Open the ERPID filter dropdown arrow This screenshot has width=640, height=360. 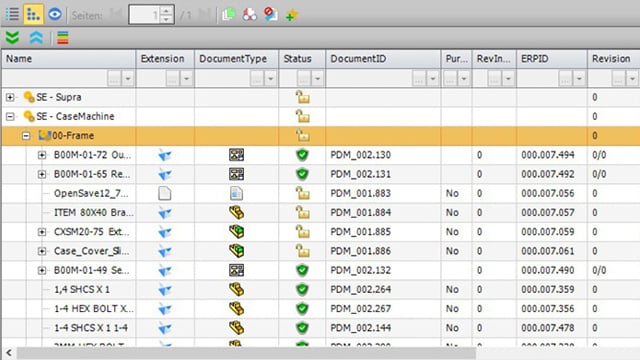[x=579, y=78]
